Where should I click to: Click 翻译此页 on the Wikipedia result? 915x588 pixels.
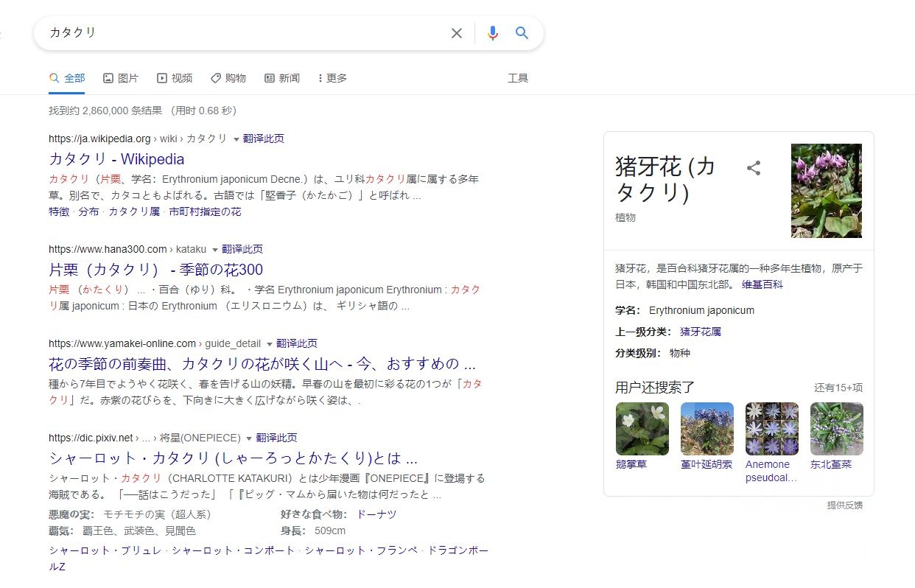click(x=263, y=138)
